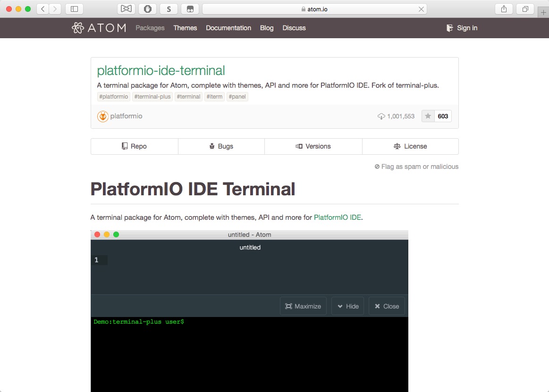Open the Versions button
549x392 pixels.
pos(313,146)
